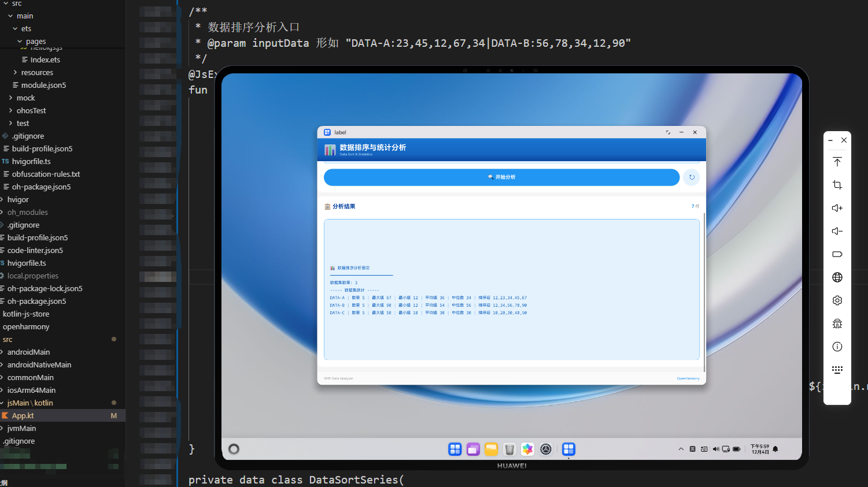This screenshot has width=868, height=487.
Task: Click the 分析结果 heading in app
Action: [x=343, y=206]
